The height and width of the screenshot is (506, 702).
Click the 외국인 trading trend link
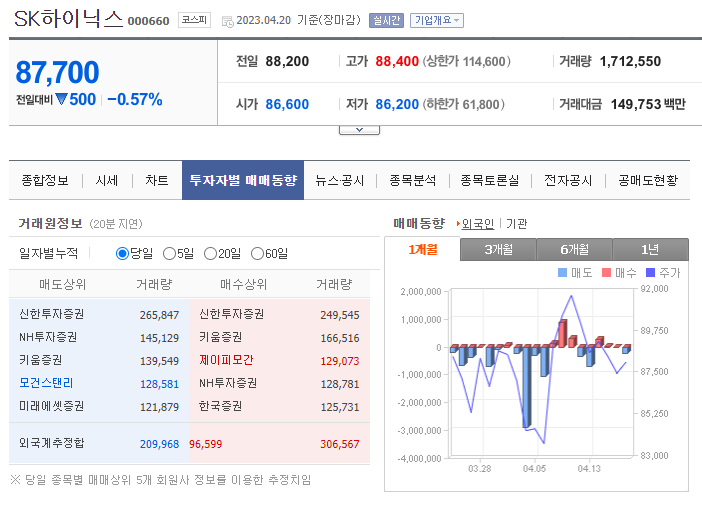(478, 223)
